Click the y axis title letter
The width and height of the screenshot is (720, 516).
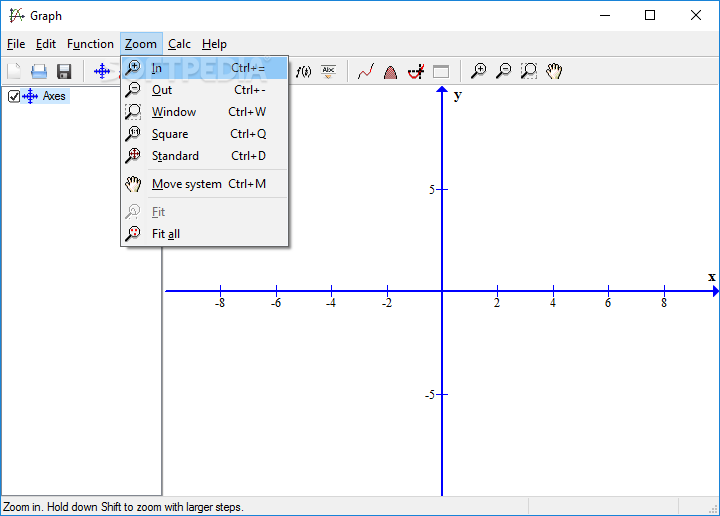coord(458,96)
